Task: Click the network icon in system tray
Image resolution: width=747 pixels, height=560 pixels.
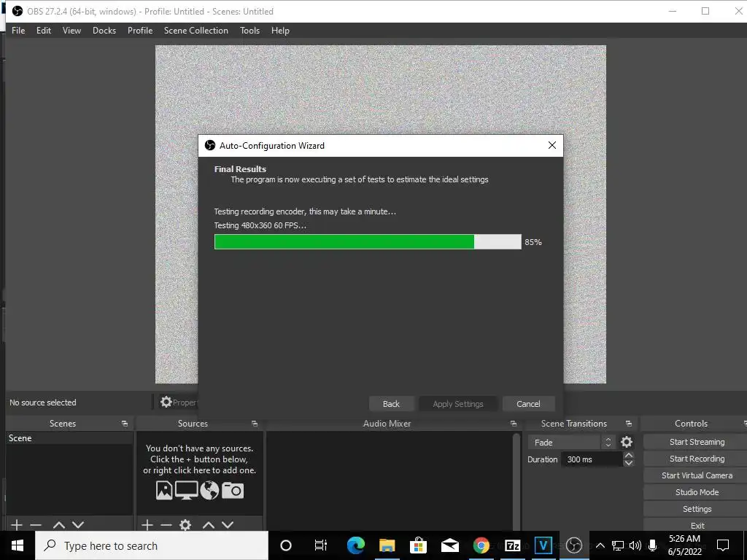Action: point(618,545)
